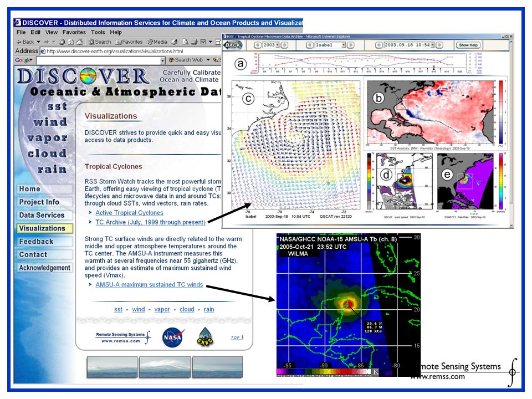Image resolution: width=532 pixels, height=399 pixels.
Task: Click the Remote Sensing Systems logo on webpage
Action: click(x=123, y=337)
